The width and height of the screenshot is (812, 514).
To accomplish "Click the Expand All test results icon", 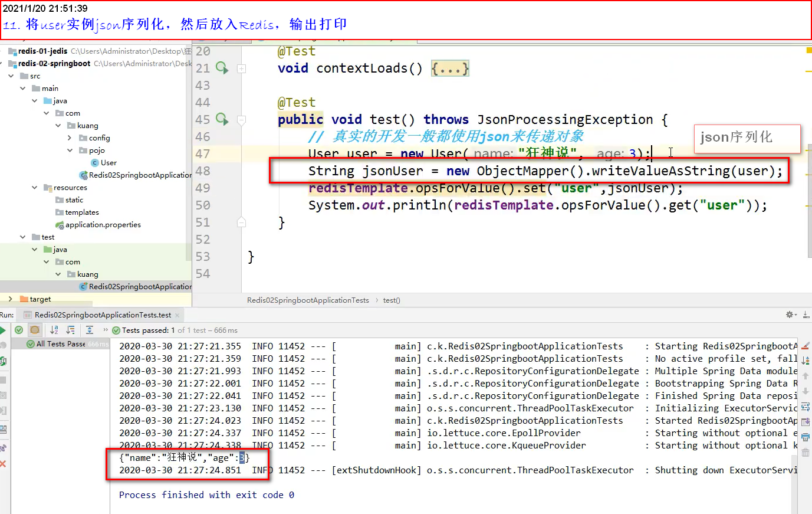I will pos(90,330).
